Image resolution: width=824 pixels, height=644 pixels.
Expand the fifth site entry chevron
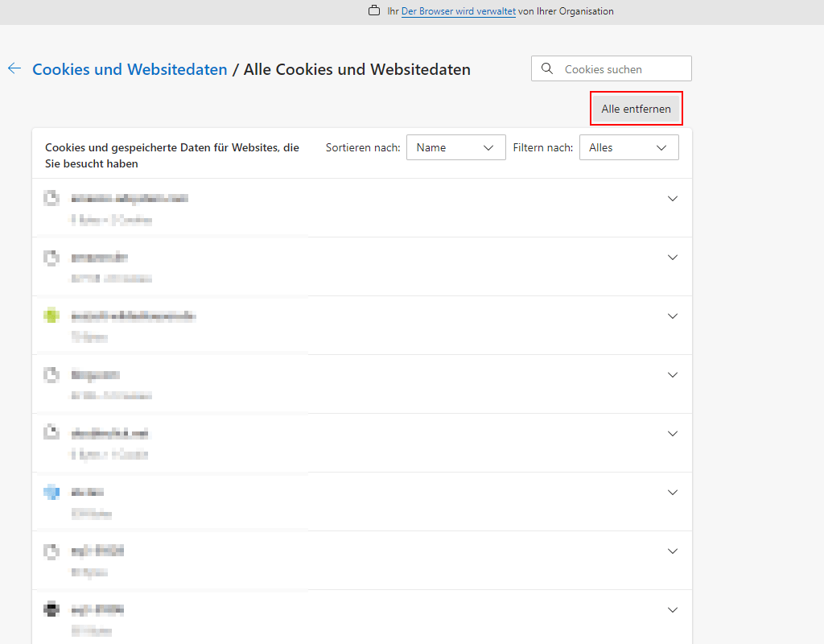pos(673,433)
